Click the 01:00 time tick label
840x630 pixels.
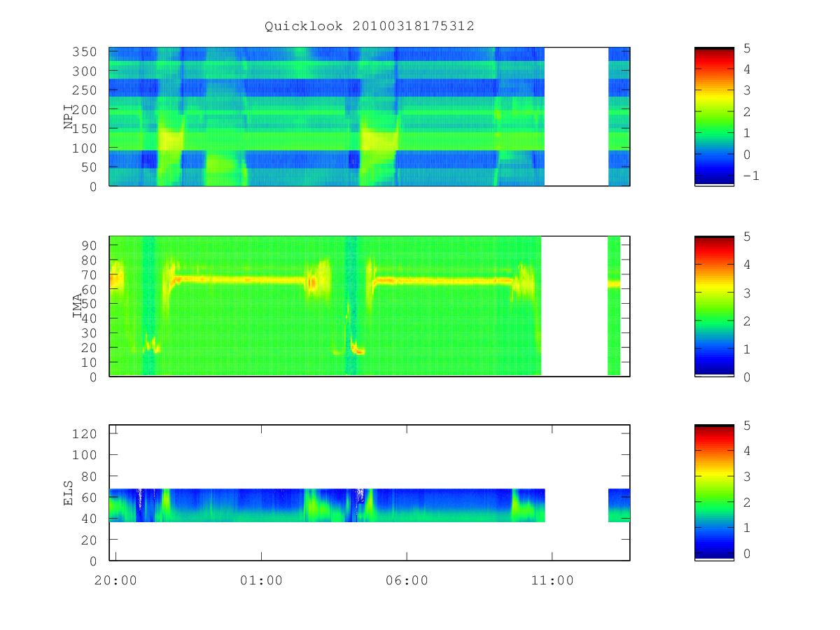click(x=261, y=580)
